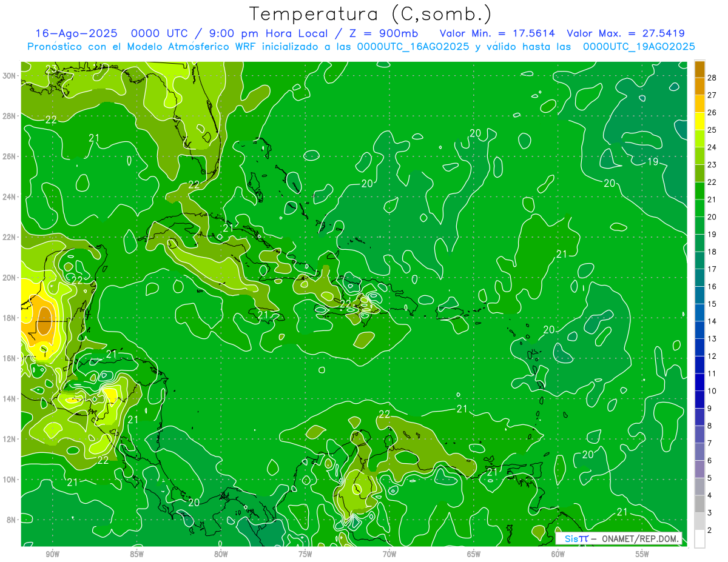
Task: Click the legend swatch between 20 and 21
Action: tap(700, 208)
